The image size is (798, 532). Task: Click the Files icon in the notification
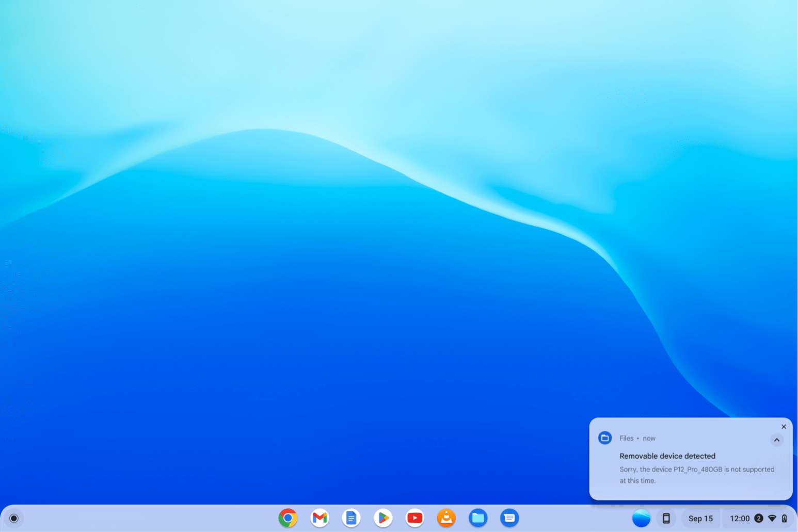coord(605,438)
